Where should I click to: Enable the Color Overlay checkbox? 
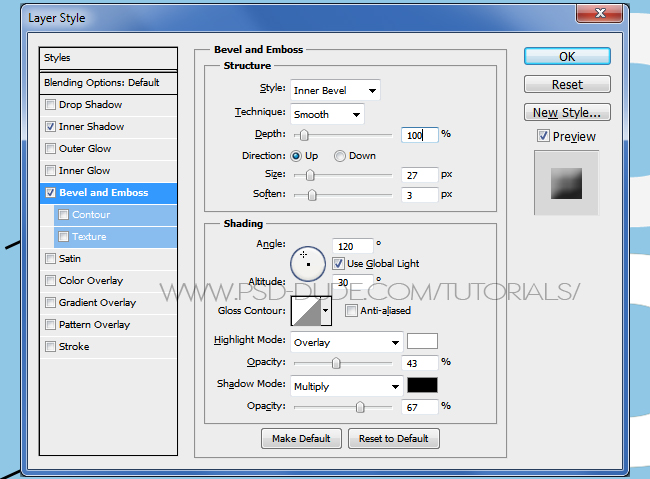click(50, 280)
